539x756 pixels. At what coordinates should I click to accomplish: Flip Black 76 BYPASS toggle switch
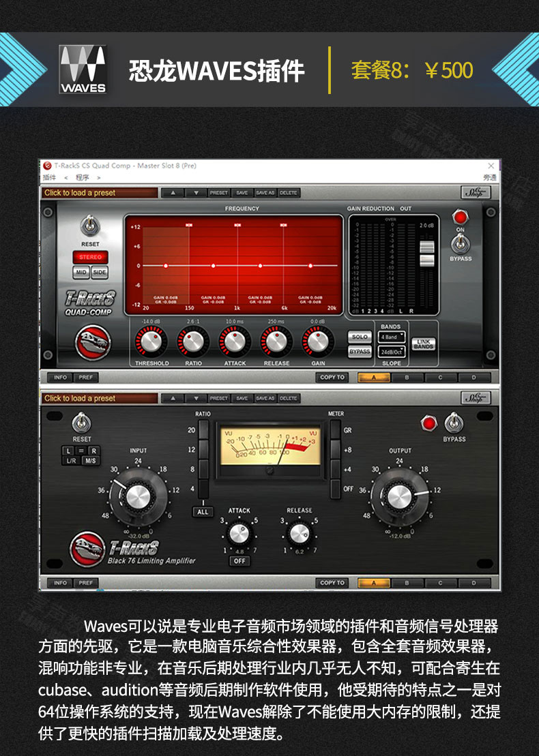[454, 423]
